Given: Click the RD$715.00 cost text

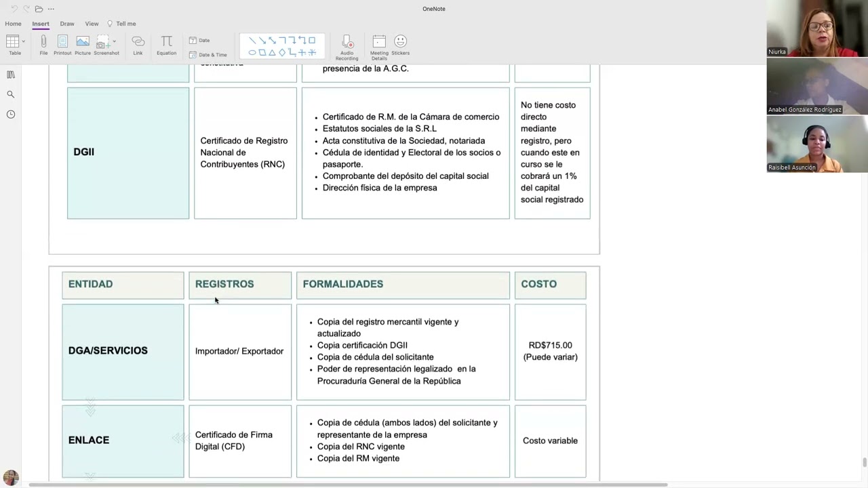Looking at the screenshot, I should (550, 345).
